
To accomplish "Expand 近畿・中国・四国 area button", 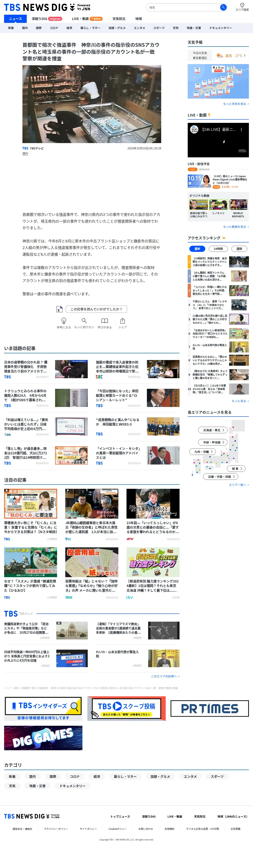I will click(x=221, y=477).
